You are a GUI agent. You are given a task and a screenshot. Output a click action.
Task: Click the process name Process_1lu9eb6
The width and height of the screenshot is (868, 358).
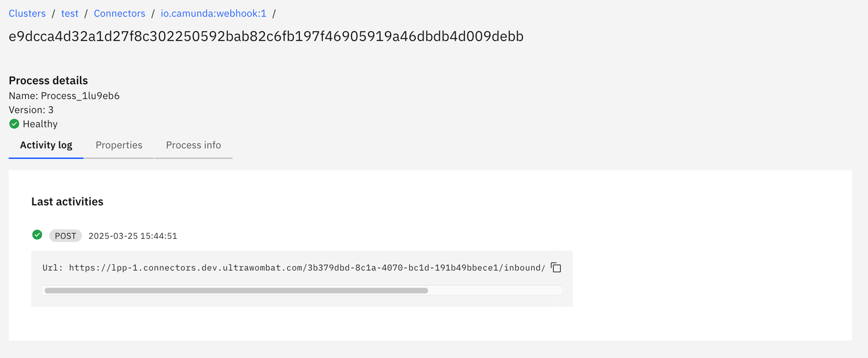pos(80,96)
